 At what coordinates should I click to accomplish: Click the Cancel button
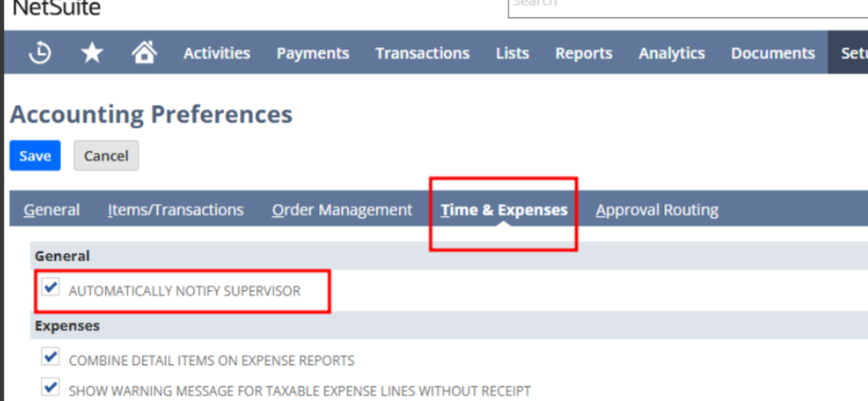click(x=106, y=155)
